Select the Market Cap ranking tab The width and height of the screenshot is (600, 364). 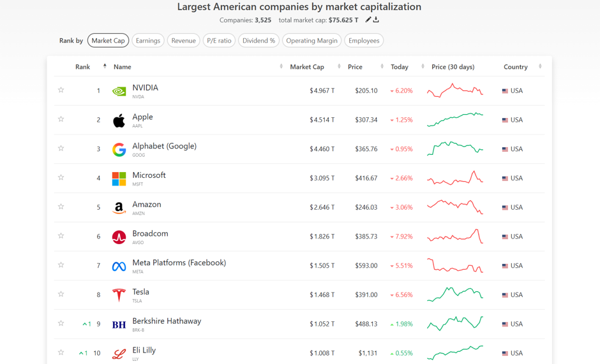click(x=109, y=41)
